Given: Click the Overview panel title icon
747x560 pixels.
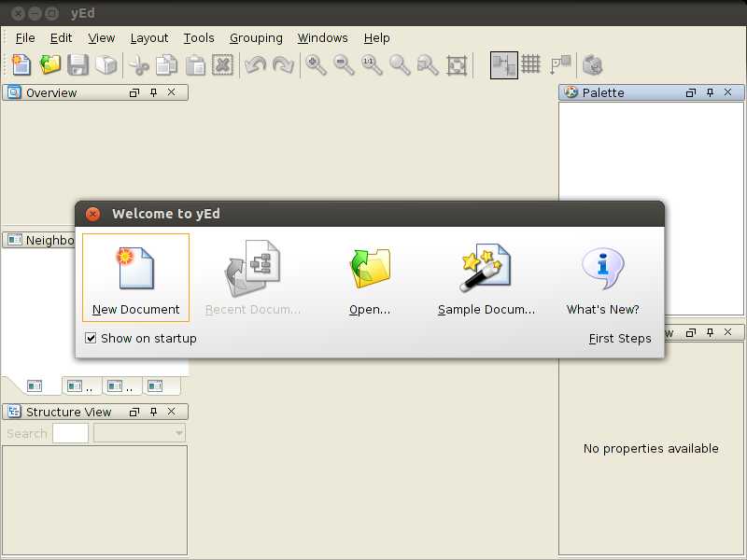Looking at the screenshot, I should click(x=14, y=92).
